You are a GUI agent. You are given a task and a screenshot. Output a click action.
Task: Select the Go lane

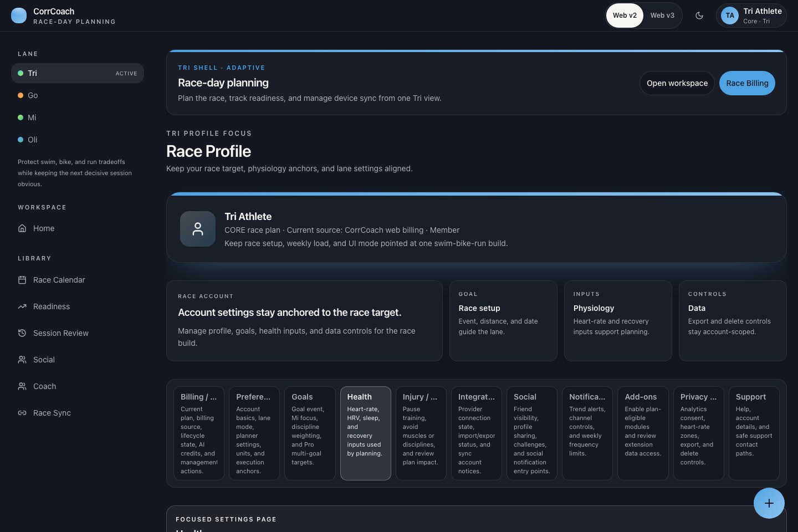pos(78,95)
